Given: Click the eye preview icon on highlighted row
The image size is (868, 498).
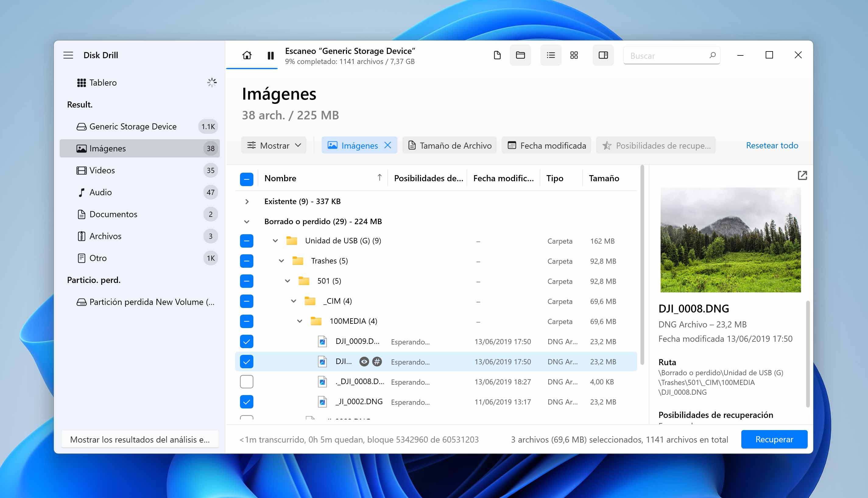Looking at the screenshot, I should pyautogui.click(x=364, y=362).
